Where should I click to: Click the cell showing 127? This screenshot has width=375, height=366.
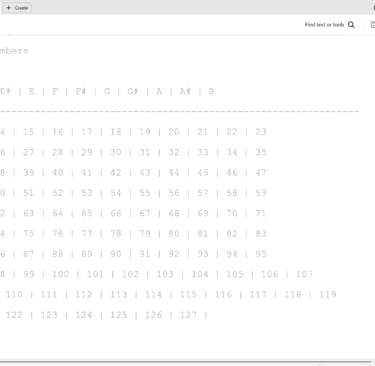tap(188, 315)
